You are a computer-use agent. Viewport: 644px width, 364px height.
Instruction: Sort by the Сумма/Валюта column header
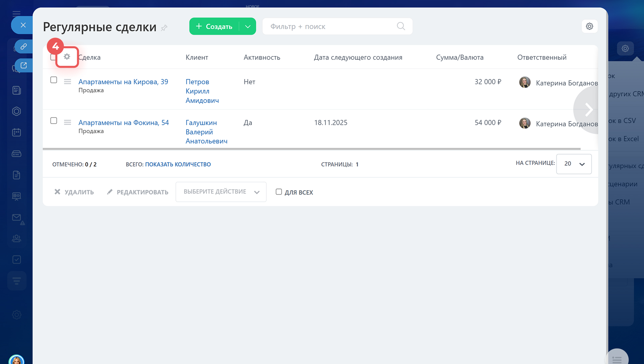click(x=460, y=57)
